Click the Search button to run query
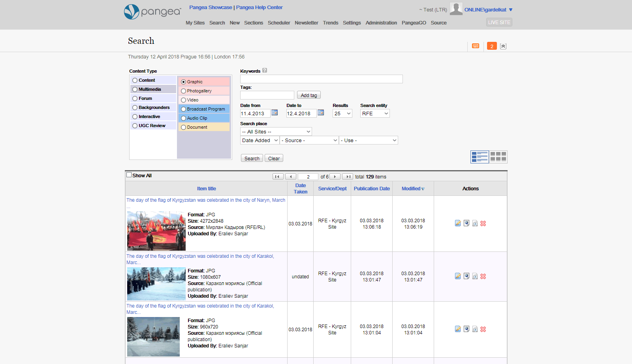Image resolution: width=632 pixels, height=364 pixels. pyautogui.click(x=252, y=158)
